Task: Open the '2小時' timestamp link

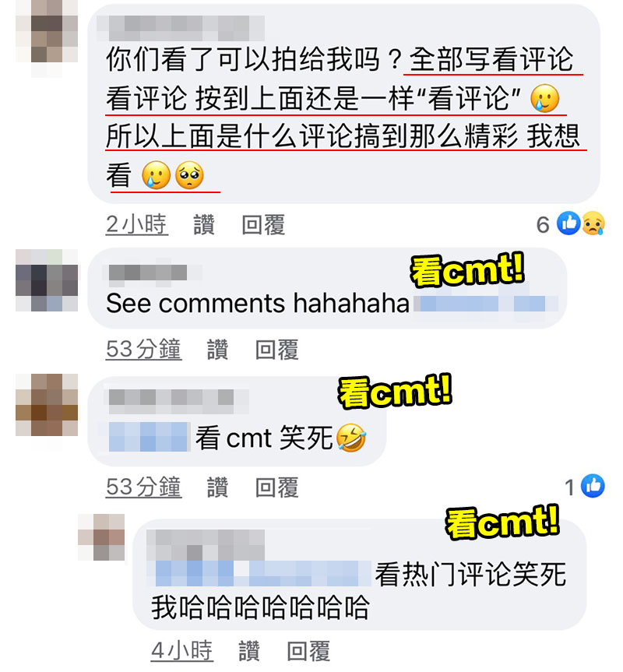Action: click(x=137, y=224)
